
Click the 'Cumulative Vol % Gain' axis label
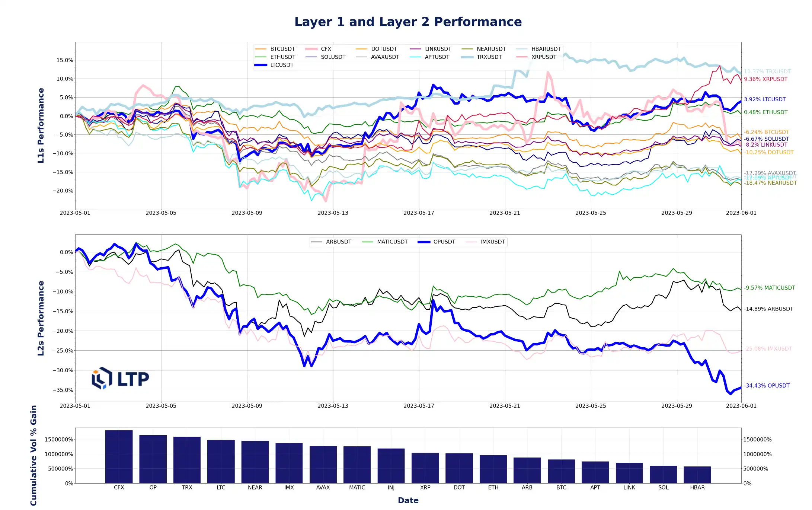click(x=33, y=456)
